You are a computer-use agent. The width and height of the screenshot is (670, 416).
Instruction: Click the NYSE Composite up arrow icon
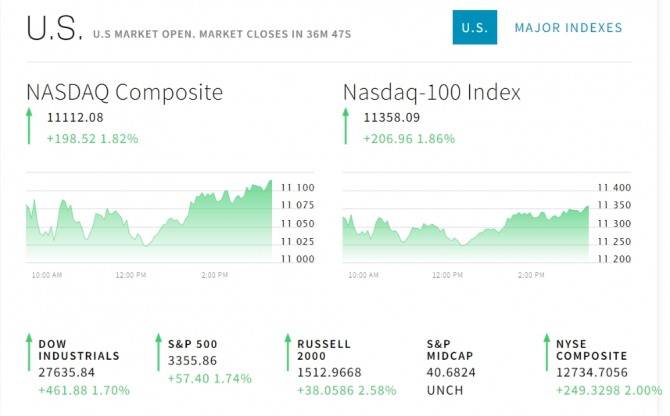pos(546,352)
